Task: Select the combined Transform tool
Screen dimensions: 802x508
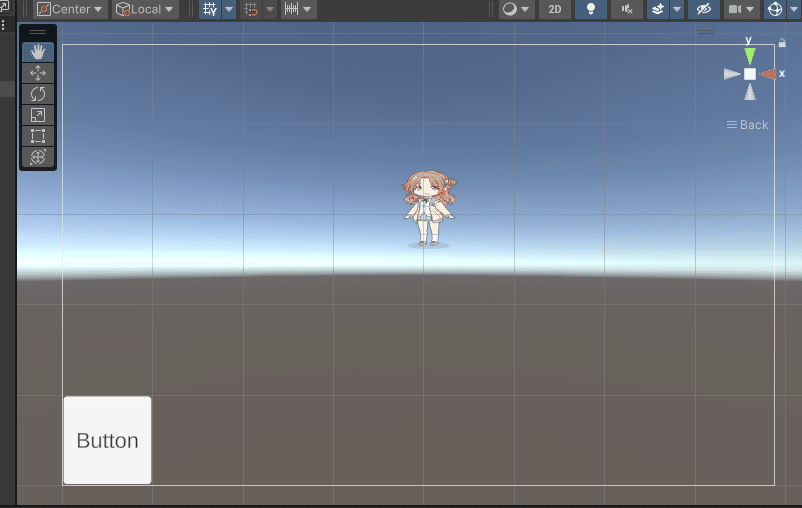Action: click(x=38, y=157)
